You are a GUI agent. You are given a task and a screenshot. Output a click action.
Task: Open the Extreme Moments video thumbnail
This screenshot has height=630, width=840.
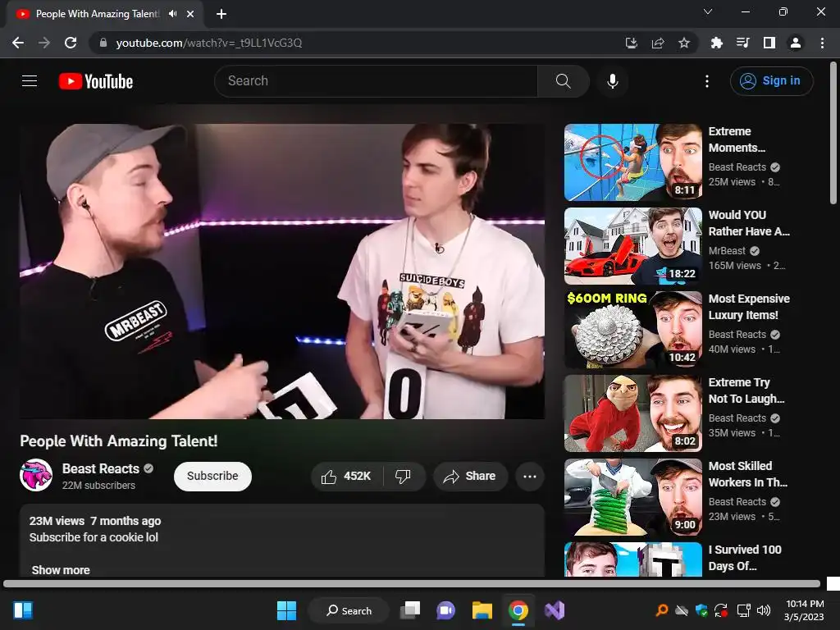pyautogui.click(x=633, y=162)
